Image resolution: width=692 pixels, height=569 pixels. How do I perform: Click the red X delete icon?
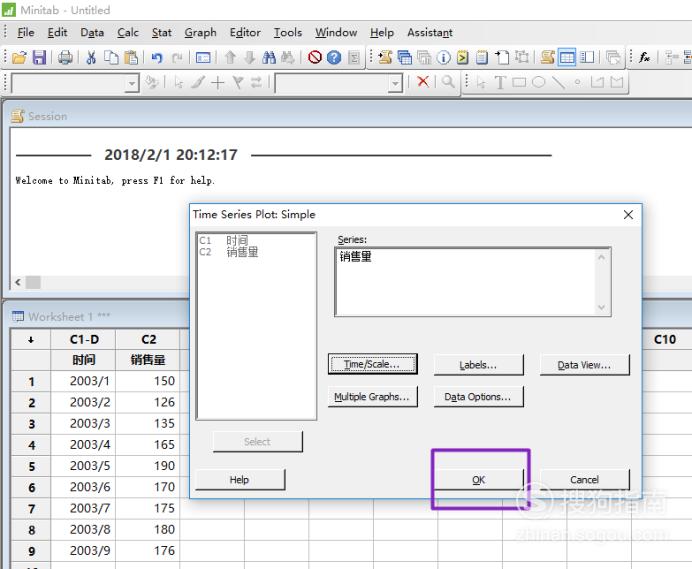(423, 81)
